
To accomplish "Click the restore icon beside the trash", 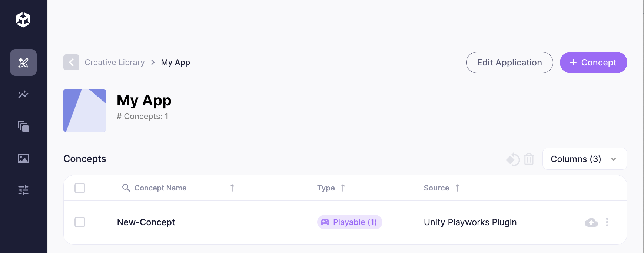I will (x=513, y=159).
